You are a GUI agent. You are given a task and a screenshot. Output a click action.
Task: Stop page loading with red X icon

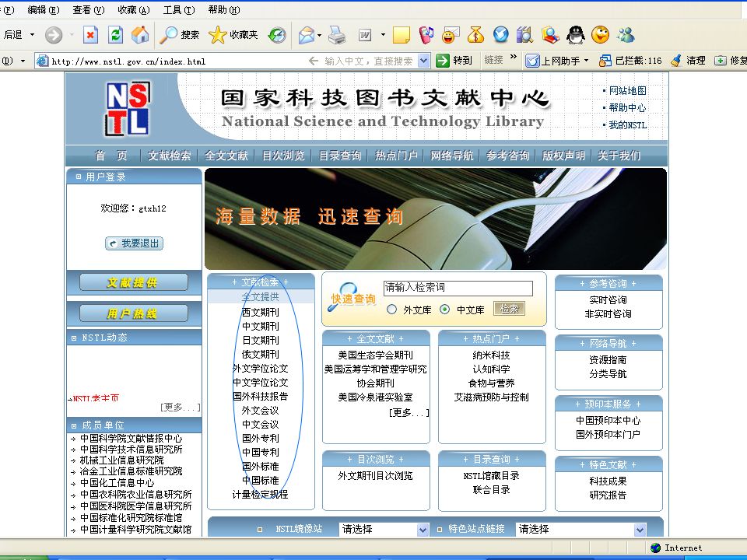[x=90, y=35]
